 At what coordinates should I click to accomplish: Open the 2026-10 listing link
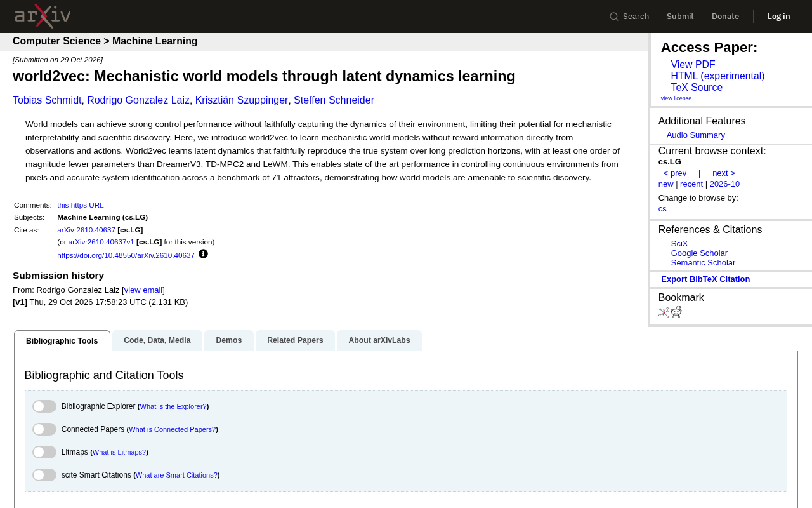724,184
